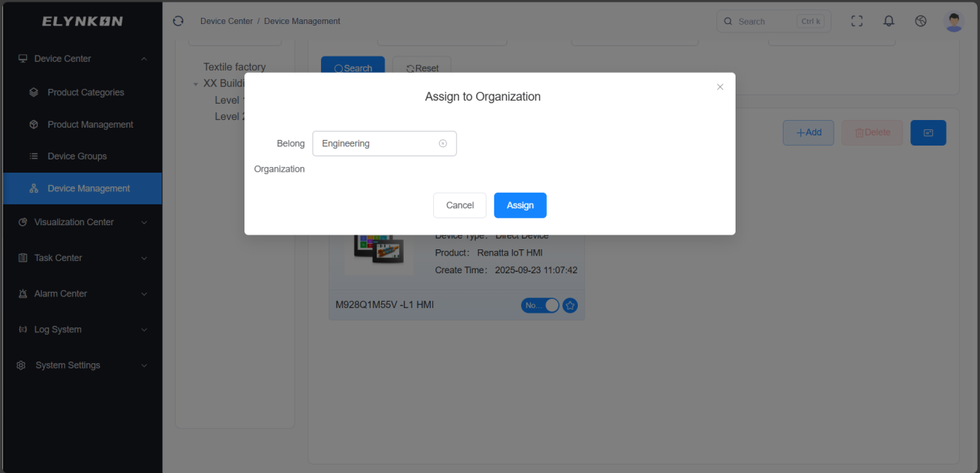The height and width of the screenshot is (473, 980).
Task: Click the Product Categories layers icon
Action: click(33, 92)
